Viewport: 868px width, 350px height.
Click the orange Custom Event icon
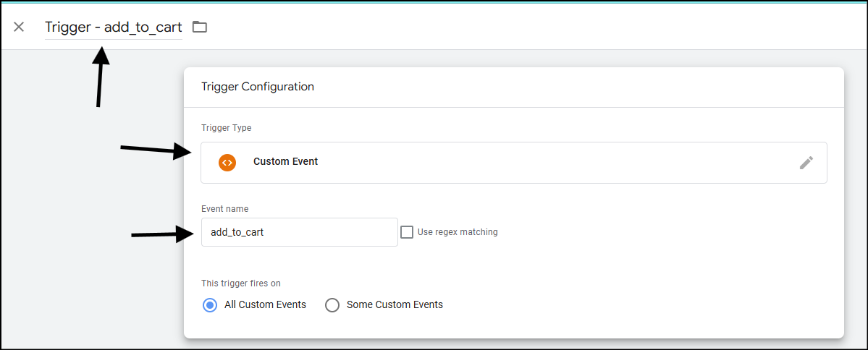227,163
